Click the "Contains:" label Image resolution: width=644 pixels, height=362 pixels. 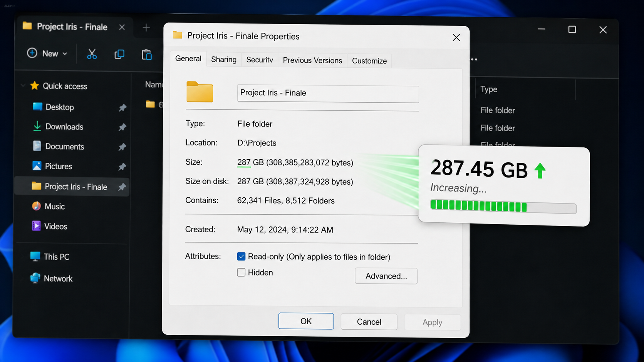pos(202,200)
